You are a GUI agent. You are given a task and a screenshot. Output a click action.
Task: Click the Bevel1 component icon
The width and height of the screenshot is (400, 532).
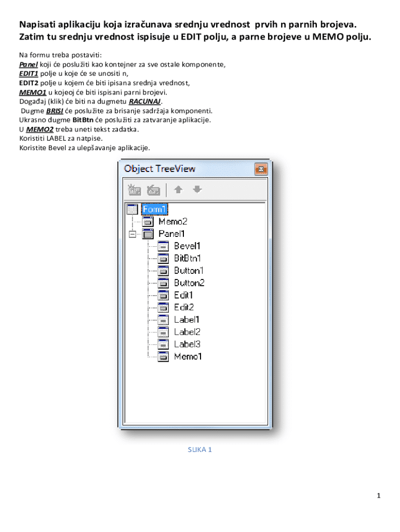(x=164, y=246)
